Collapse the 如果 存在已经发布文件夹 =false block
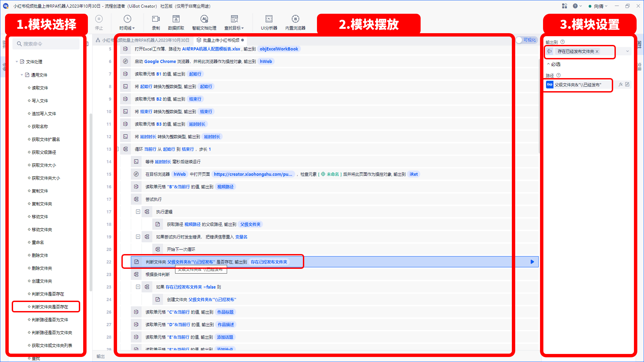 pyautogui.click(x=138, y=287)
